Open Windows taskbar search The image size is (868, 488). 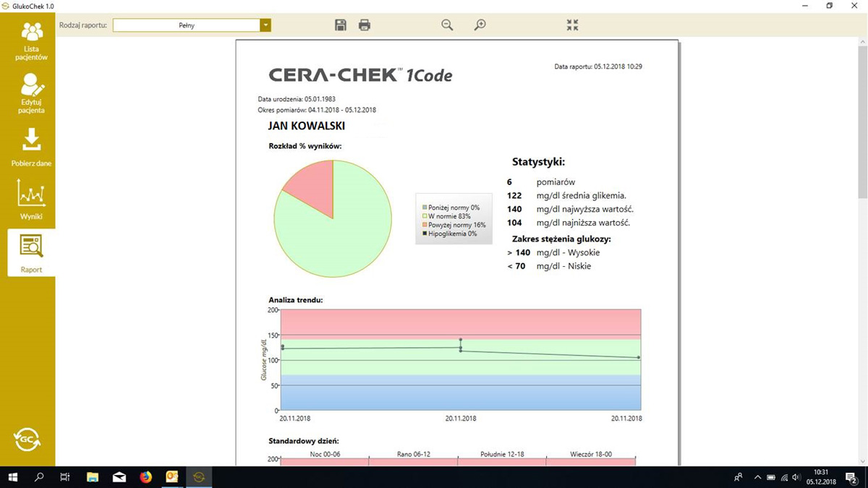(39, 477)
